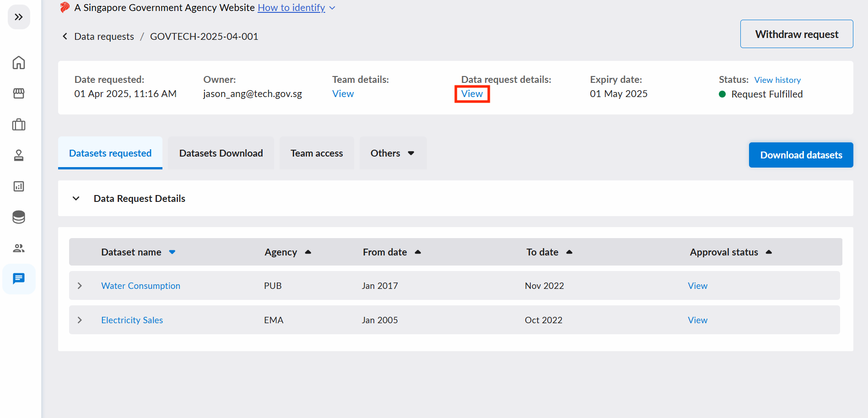Screen dimensions: 868x418
Task: Sort the To date column using its arrow
Action: coord(569,252)
